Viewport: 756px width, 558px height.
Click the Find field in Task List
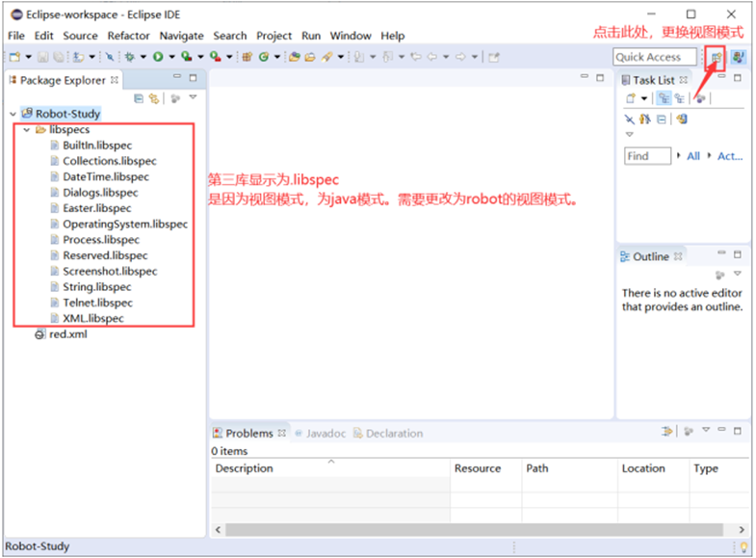pyautogui.click(x=647, y=156)
